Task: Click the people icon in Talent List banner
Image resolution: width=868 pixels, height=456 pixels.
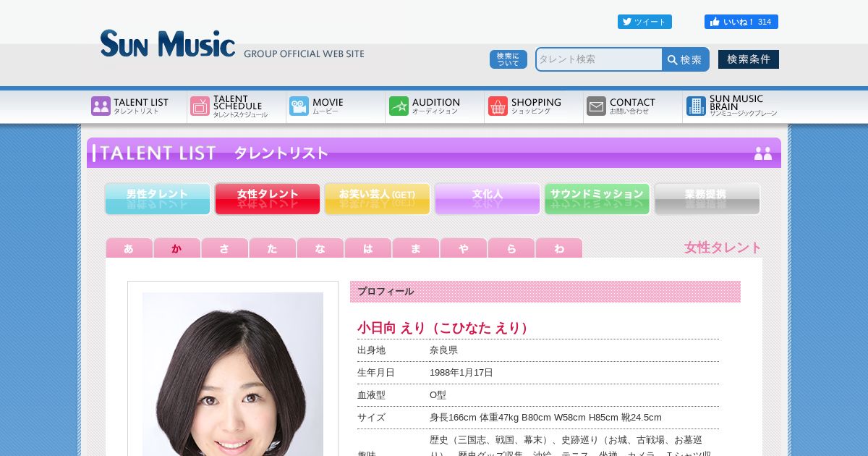Action: click(x=763, y=153)
